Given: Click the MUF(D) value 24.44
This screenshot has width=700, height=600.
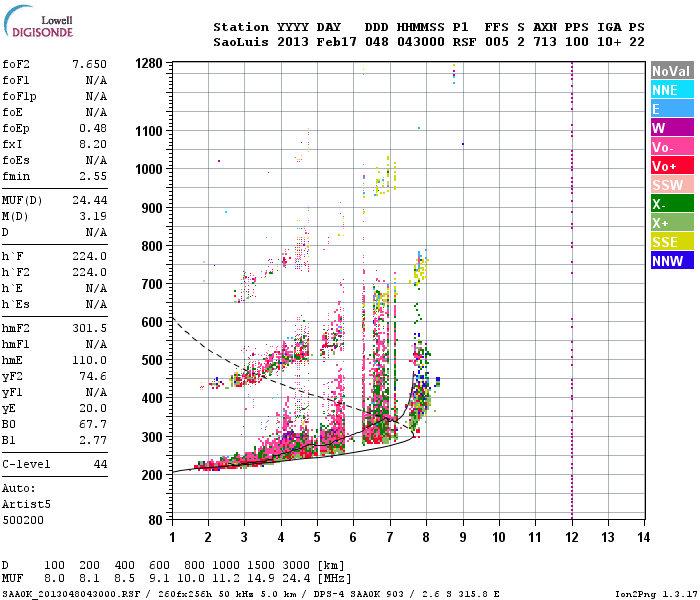Looking at the screenshot, I should point(90,200).
